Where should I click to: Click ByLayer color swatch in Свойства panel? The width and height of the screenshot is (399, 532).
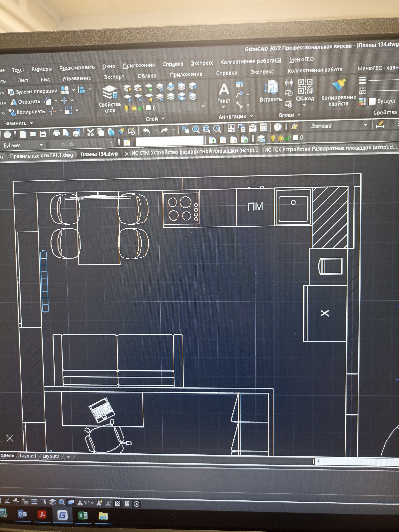coord(372,101)
